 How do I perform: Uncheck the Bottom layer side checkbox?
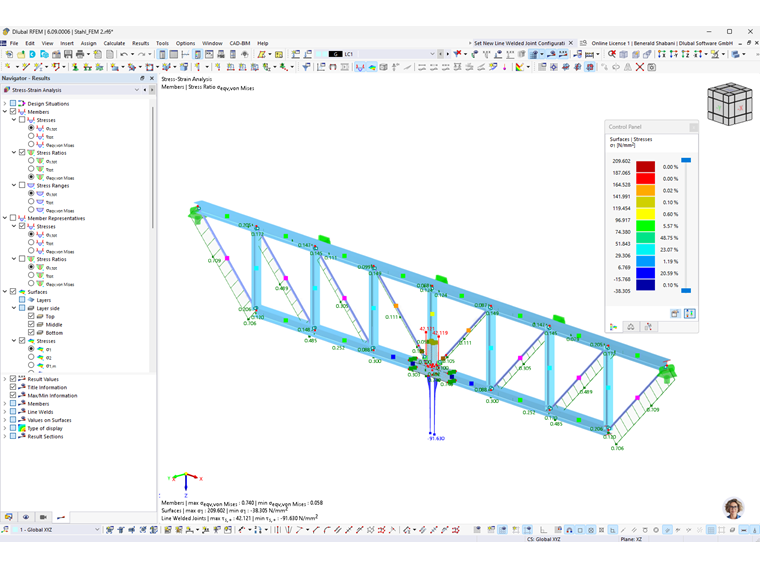point(31,333)
